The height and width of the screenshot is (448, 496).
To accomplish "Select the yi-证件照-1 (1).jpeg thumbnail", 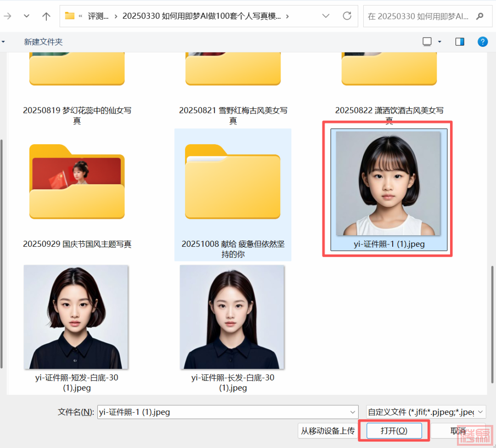I will tap(389, 184).
